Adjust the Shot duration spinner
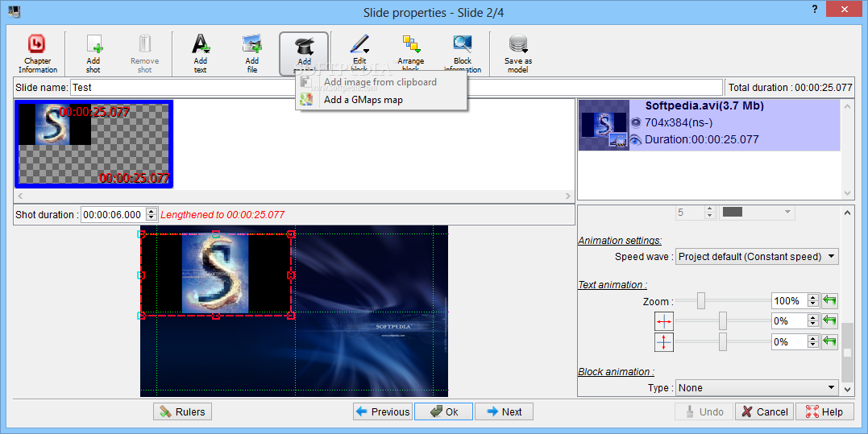 tap(152, 214)
